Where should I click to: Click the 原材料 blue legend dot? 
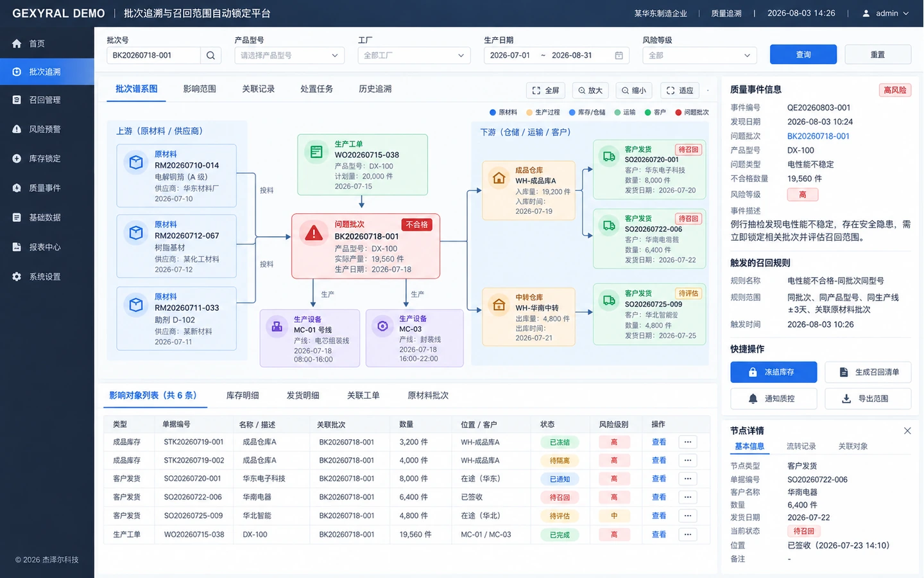tap(493, 112)
